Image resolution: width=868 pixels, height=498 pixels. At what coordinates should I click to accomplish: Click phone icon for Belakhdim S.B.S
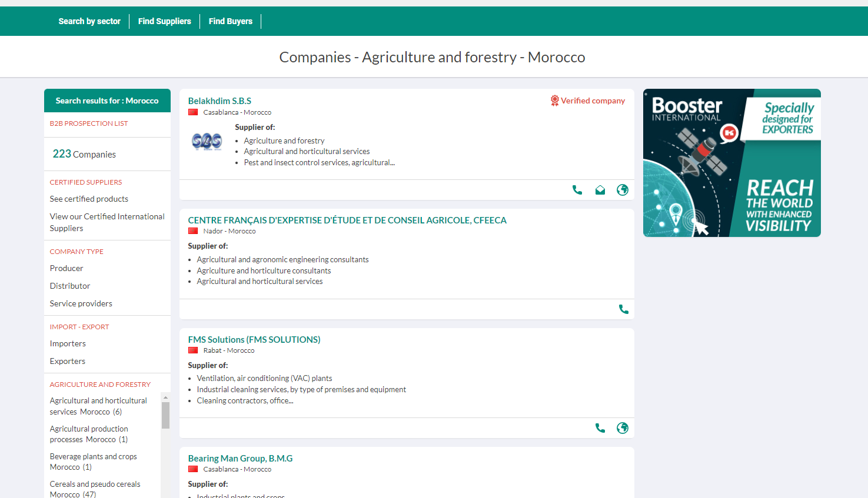pos(577,190)
